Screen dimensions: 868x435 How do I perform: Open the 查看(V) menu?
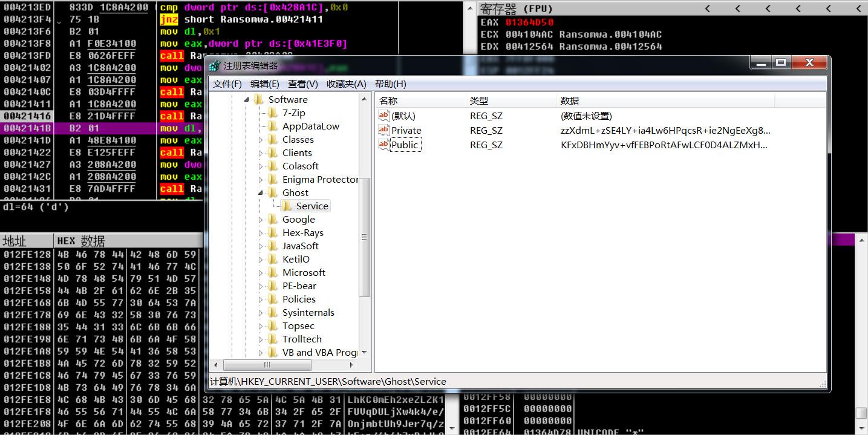point(302,84)
